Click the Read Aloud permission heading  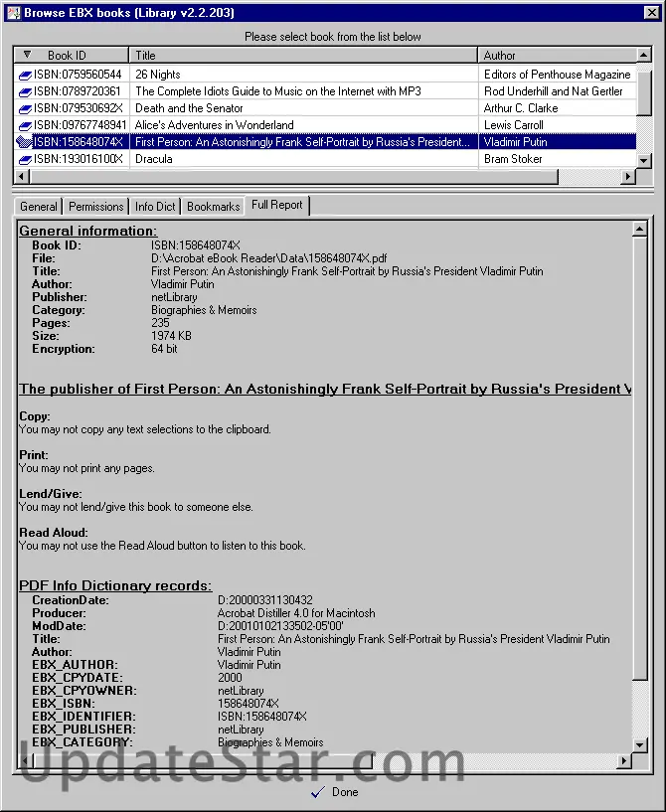click(x=54, y=533)
